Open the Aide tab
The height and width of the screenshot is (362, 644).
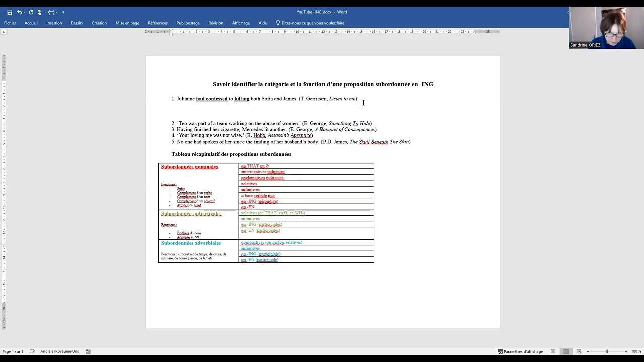pyautogui.click(x=263, y=23)
